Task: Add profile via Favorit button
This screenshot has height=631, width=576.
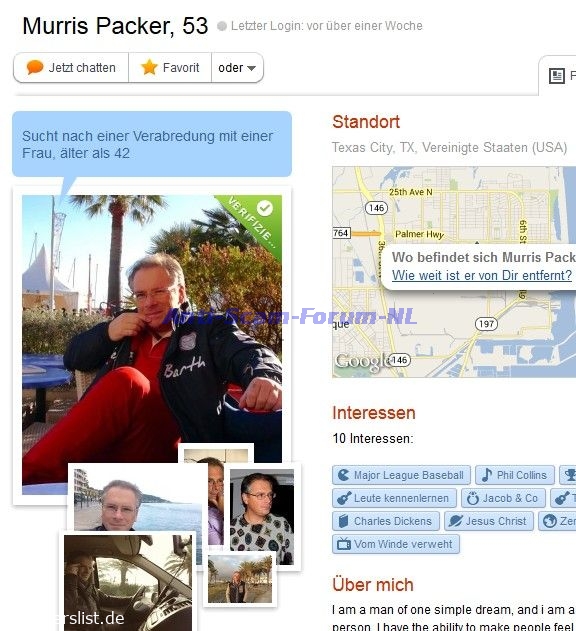Action: [x=170, y=68]
